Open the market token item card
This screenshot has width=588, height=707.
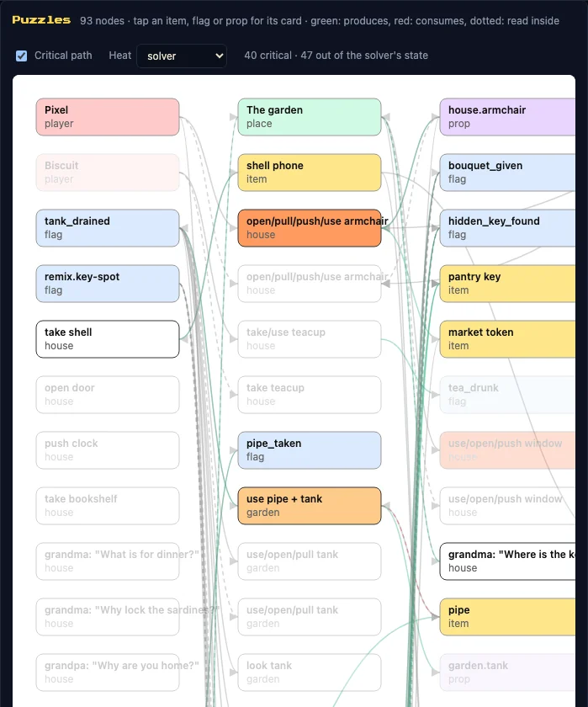[507, 339]
